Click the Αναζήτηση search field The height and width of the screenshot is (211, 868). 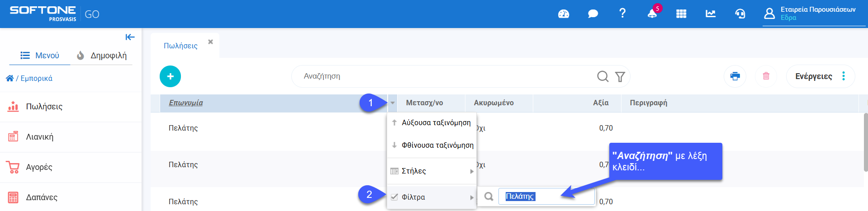[x=443, y=76]
